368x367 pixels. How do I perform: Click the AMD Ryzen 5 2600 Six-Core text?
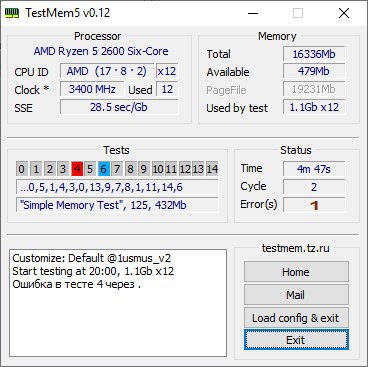101,51
